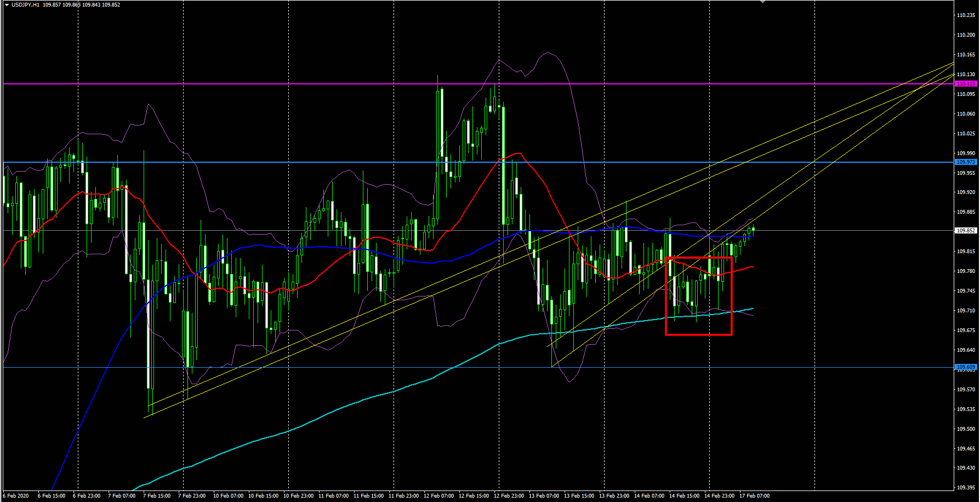980x502 pixels.
Task: Click the 110.060 price scale value
Action: click(966, 114)
